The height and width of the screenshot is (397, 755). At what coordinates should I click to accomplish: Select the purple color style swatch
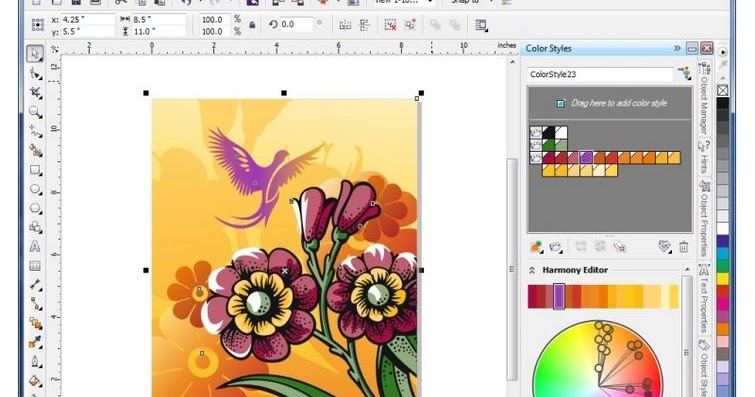click(586, 158)
